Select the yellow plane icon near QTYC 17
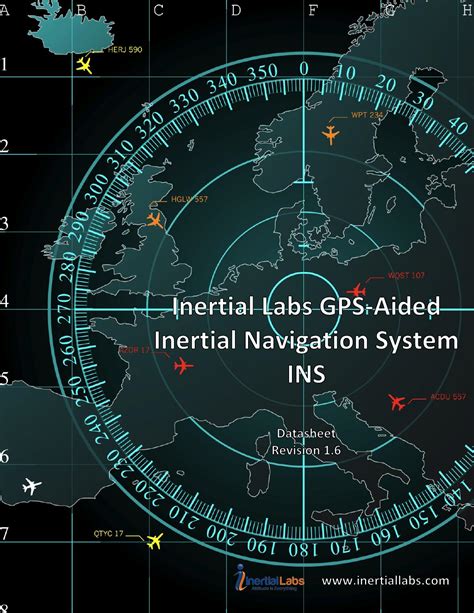This screenshot has width=474, height=613. [x=154, y=541]
